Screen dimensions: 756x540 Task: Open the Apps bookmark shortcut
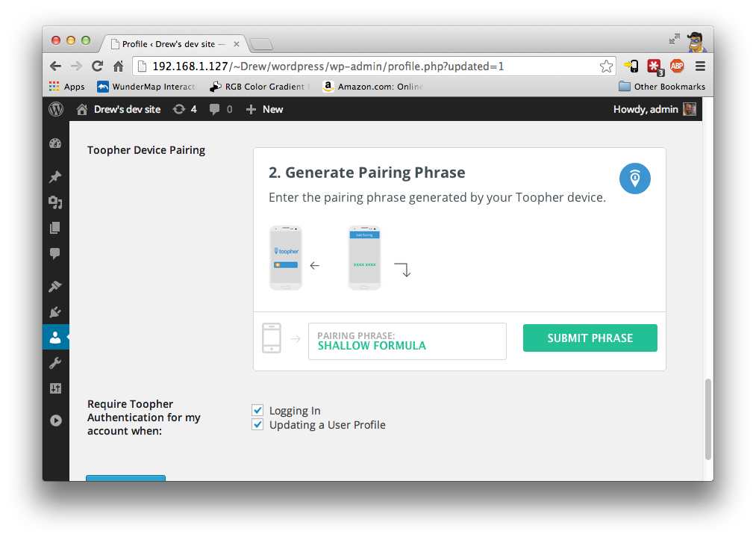[x=67, y=87]
